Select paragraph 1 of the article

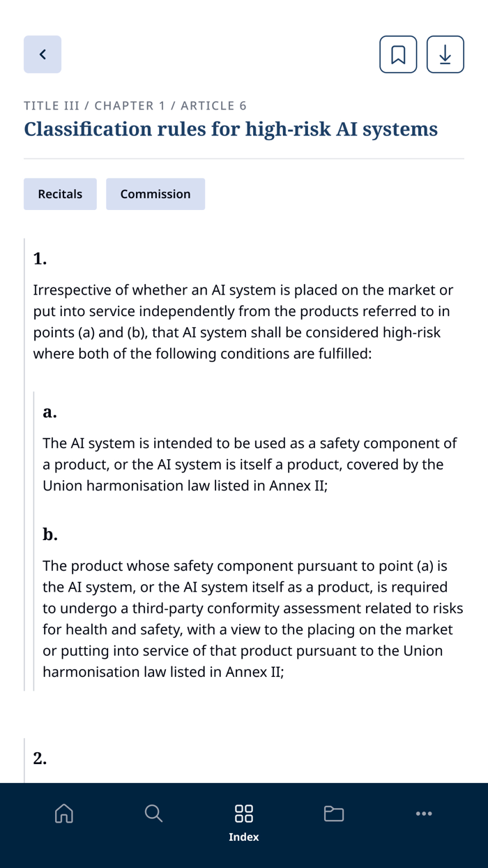click(39, 258)
